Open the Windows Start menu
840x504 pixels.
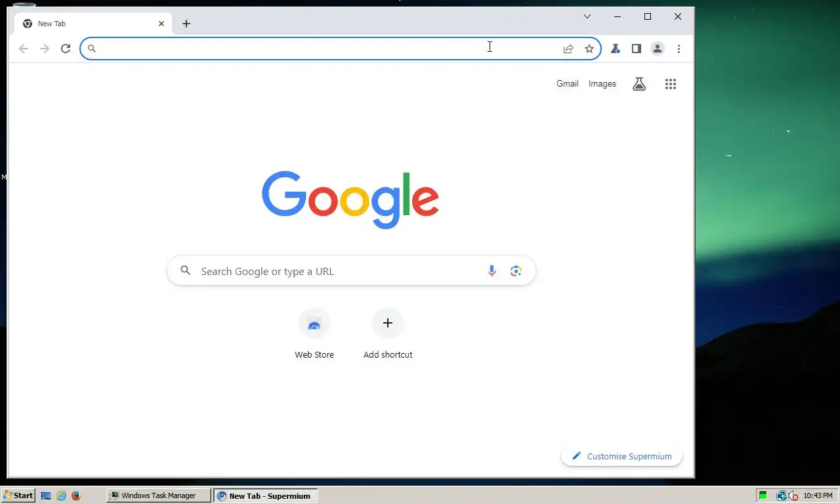[18, 495]
